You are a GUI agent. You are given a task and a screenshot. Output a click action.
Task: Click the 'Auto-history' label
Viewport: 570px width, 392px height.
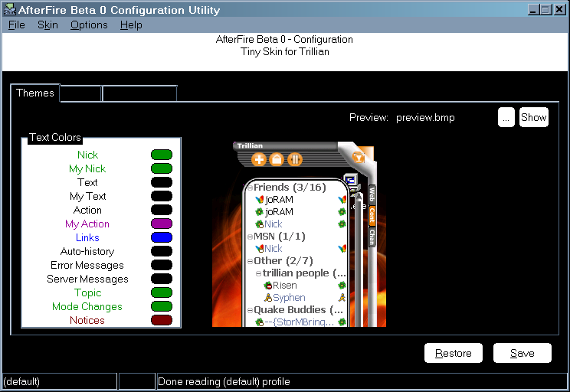(87, 251)
